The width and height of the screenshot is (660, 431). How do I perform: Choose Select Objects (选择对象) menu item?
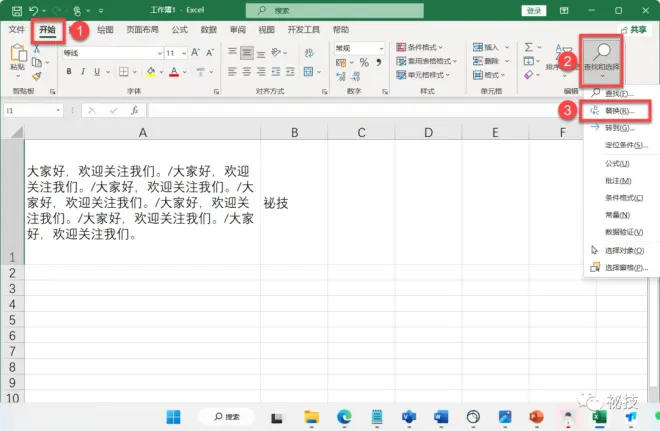point(624,250)
